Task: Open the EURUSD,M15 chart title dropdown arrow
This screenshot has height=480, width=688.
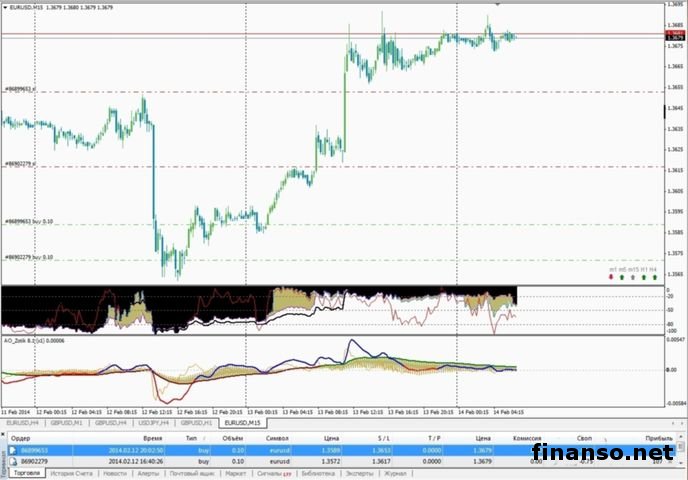Action: coord(4,9)
